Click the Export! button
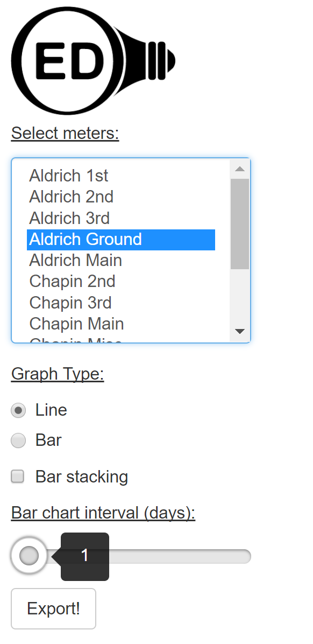The height and width of the screenshot is (644, 313). (53, 608)
